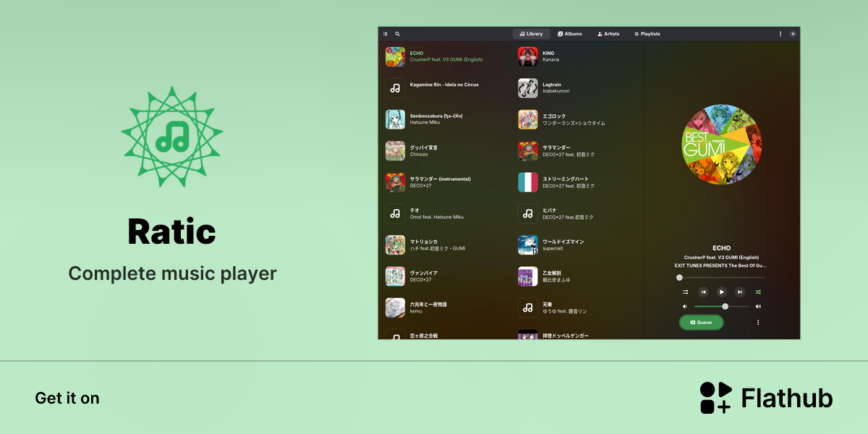868x434 pixels.
Task: Switch to the Albums tab
Action: click(x=570, y=34)
